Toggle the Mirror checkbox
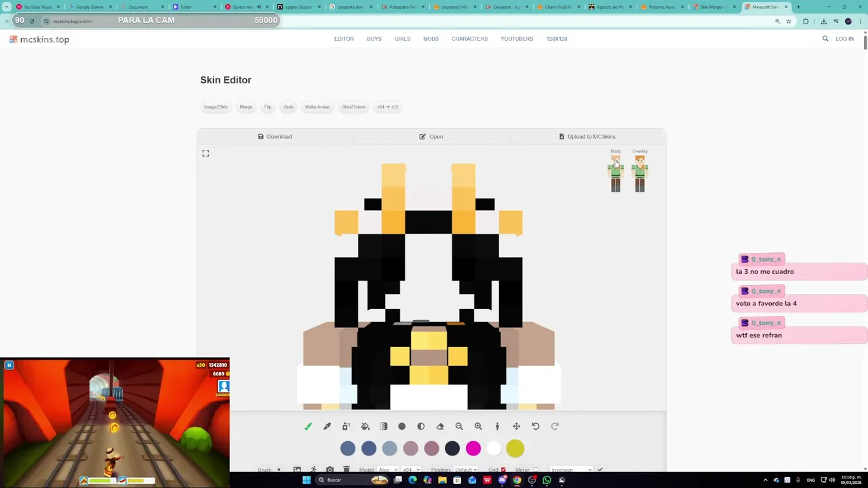 [x=536, y=470]
